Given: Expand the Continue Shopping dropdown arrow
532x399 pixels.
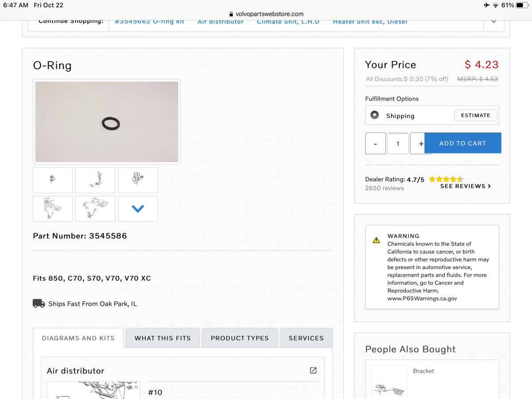Looking at the screenshot, I should [493, 22].
